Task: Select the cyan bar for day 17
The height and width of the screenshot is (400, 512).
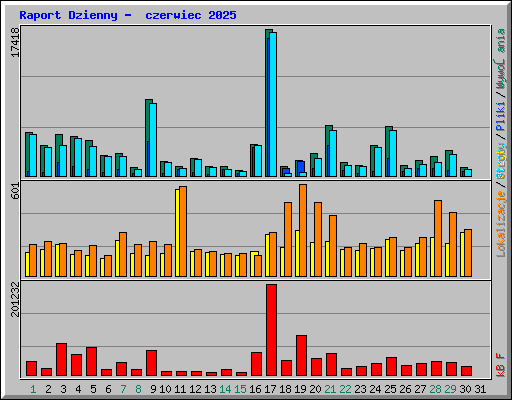Action: 273,104
